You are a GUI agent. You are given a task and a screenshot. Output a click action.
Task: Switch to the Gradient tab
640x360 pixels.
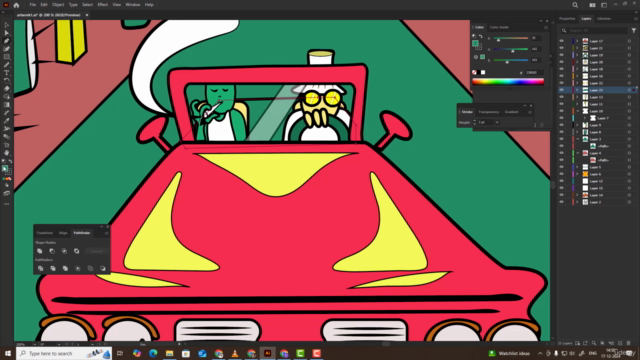pyautogui.click(x=511, y=112)
